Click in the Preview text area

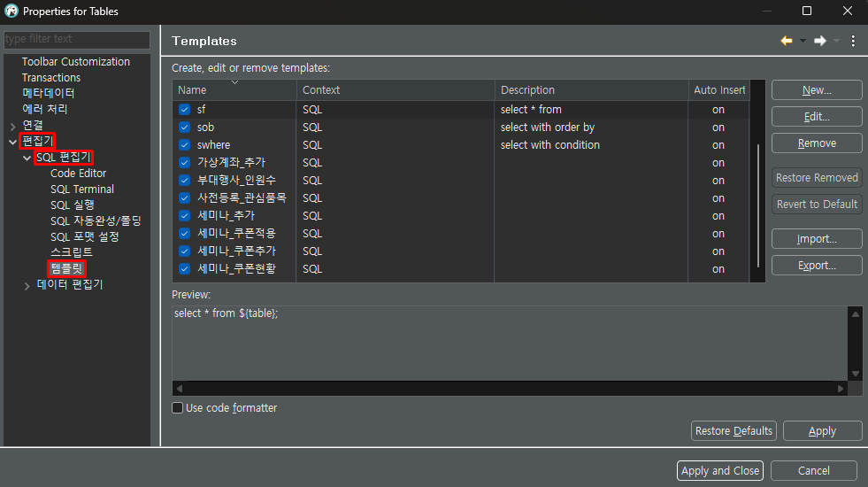click(x=510, y=344)
